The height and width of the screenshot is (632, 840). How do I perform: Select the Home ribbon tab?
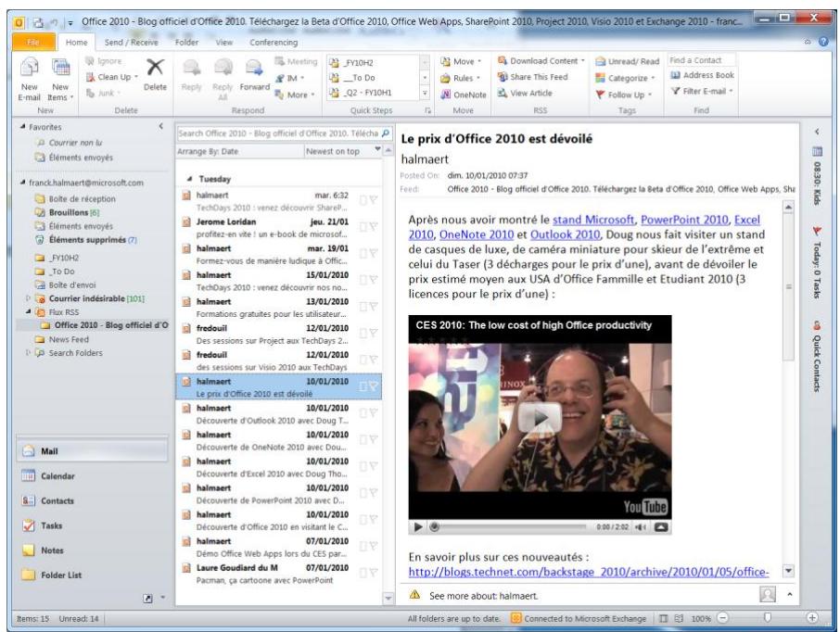coord(76,42)
